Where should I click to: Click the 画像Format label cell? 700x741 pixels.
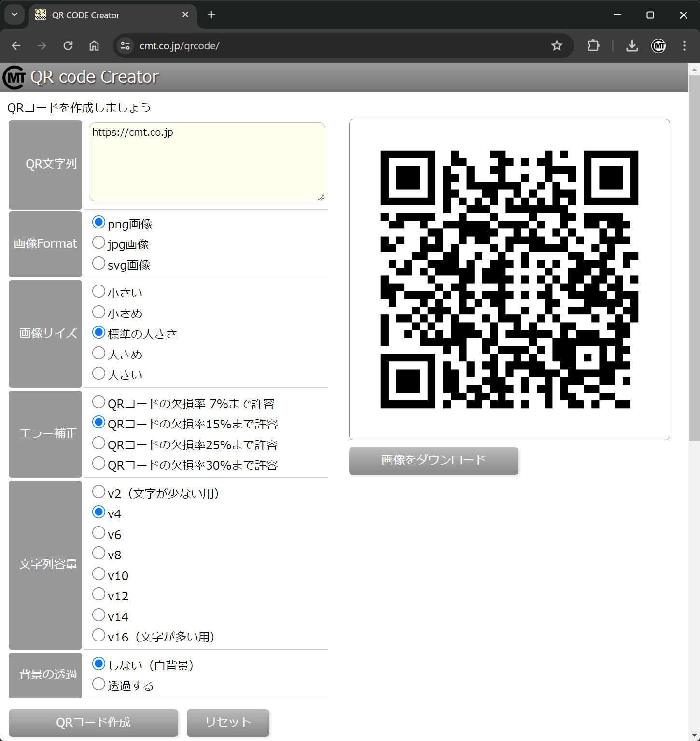(45, 244)
